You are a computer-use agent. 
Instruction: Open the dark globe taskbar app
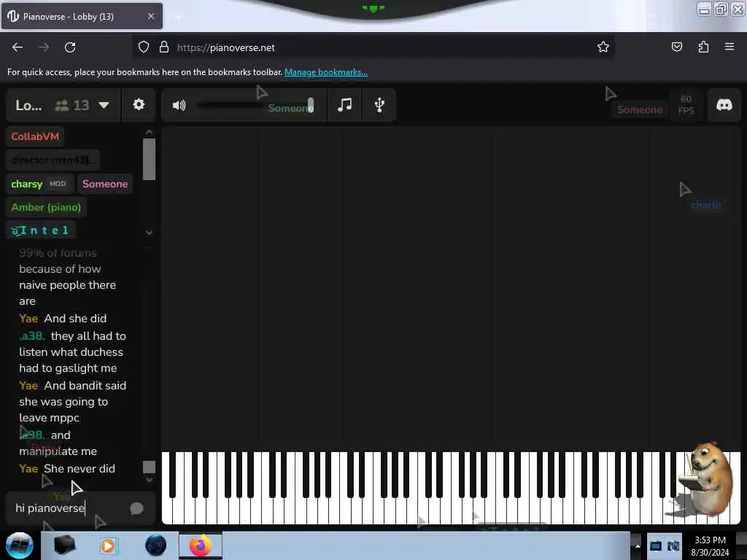click(155, 545)
